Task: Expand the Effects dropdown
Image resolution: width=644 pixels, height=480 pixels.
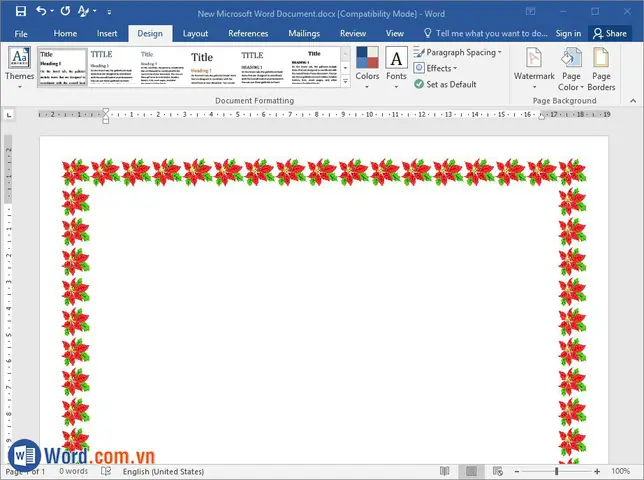Action: click(435, 68)
